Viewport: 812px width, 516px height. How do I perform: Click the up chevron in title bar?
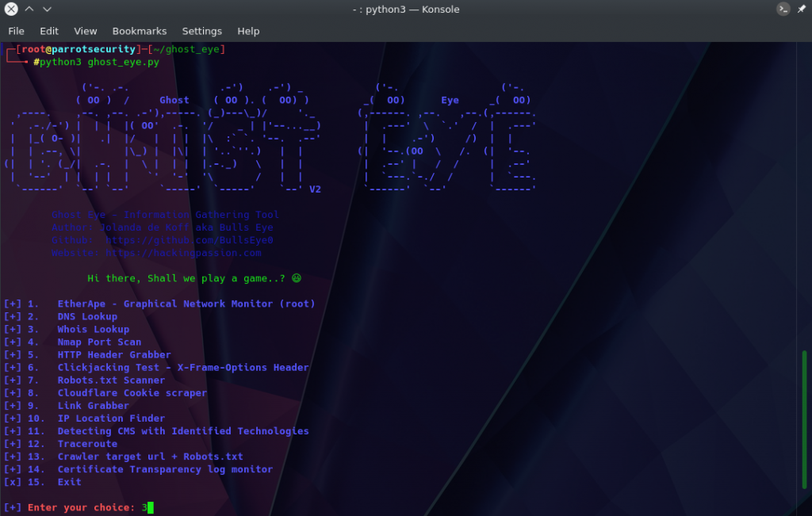tap(29, 9)
